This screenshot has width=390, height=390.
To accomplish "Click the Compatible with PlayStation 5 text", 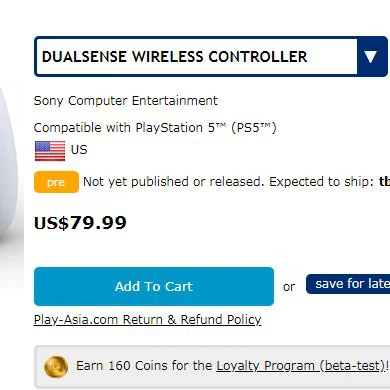I will tap(155, 128).
